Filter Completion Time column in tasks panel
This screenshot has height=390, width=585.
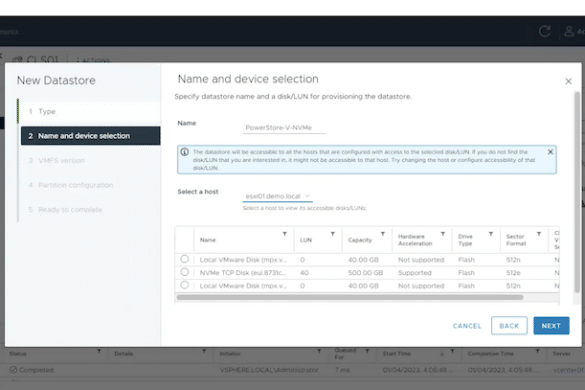pos(537,351)
